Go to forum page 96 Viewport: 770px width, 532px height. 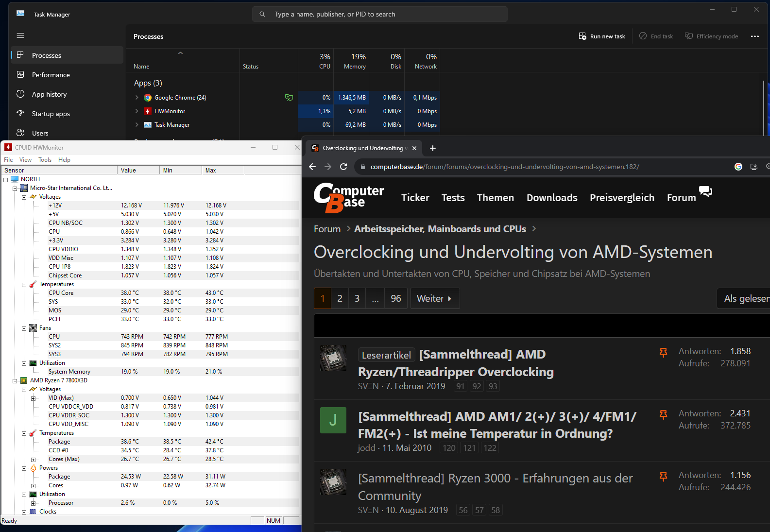coord(396,298)
